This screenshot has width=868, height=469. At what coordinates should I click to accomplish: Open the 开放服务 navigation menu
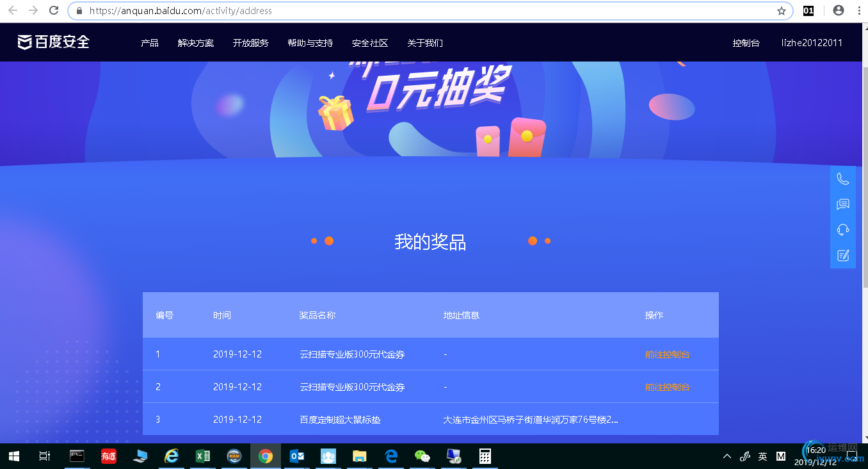pyautogui.click(x=251, y=43)
